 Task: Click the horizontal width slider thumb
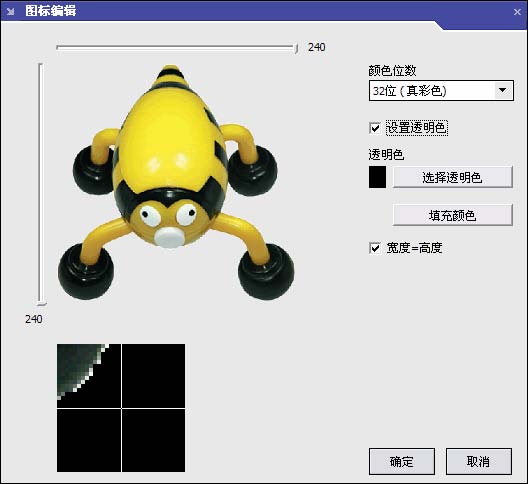tap(296, 49)
